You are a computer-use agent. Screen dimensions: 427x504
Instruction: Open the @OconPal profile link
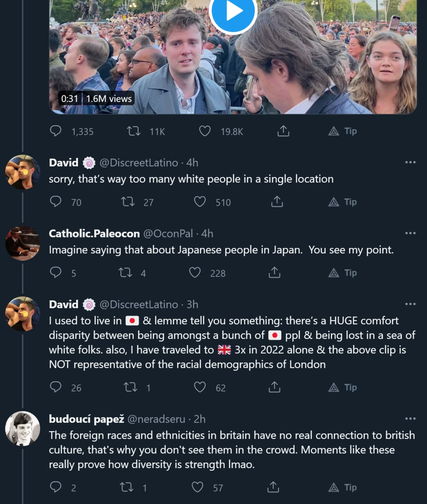pyautogui.click(x=168, y=233)
